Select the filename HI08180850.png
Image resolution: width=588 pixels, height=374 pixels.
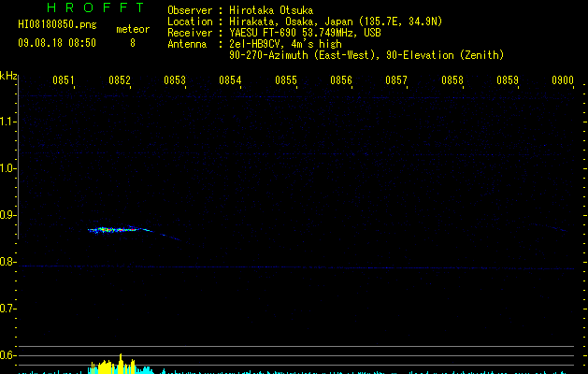coord(57,24)
